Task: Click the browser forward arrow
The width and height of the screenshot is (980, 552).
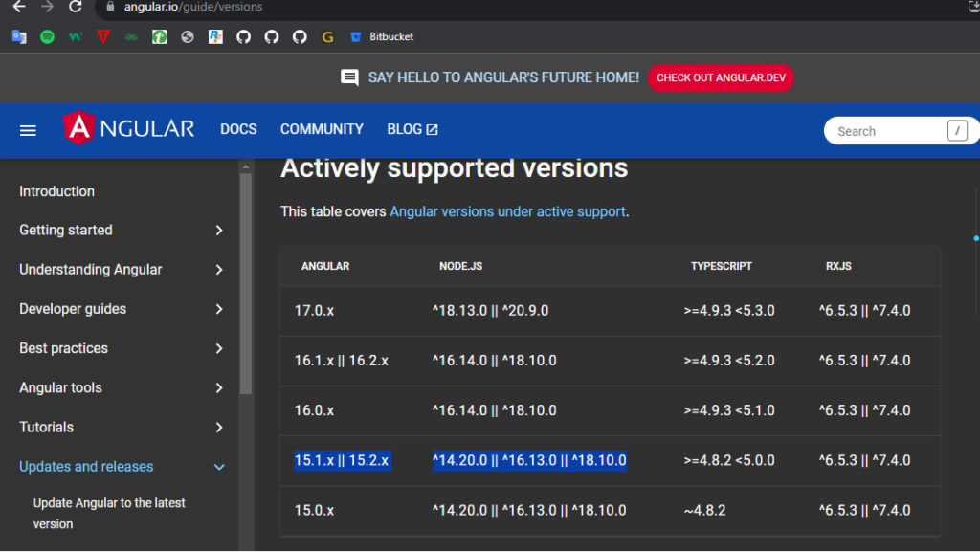Action: tap(47, 7)
